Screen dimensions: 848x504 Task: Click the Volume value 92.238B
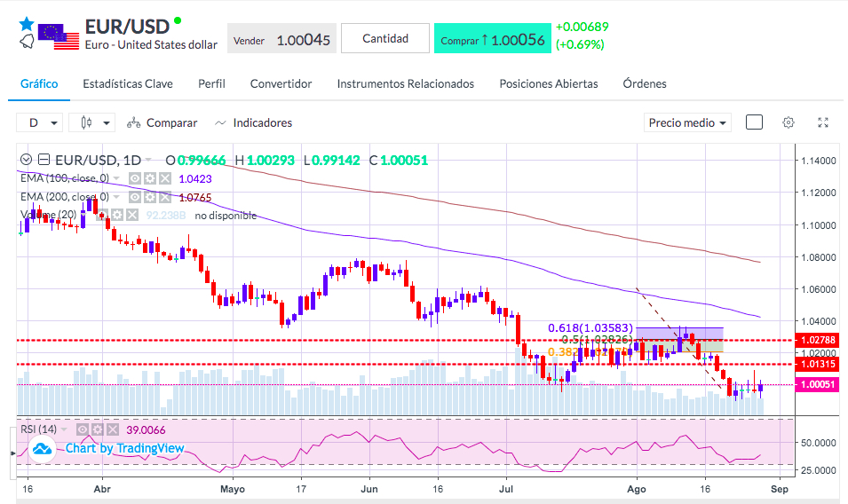pos(165,216)
